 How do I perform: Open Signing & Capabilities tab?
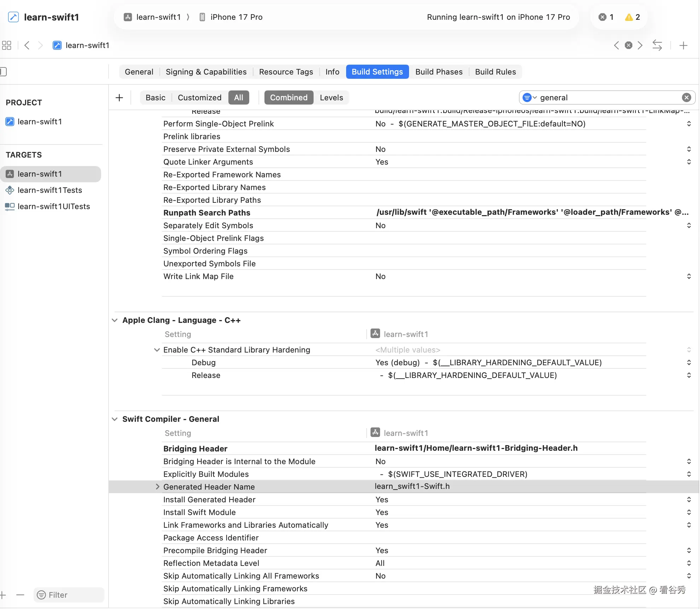coord(206,72)
